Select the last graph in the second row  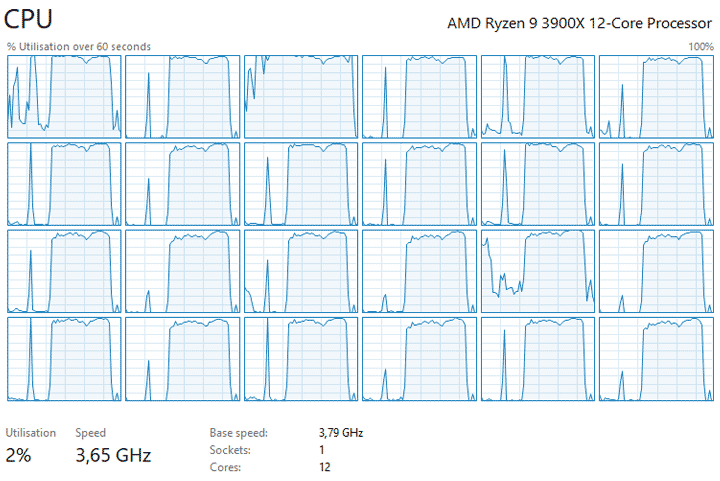[655, 184]
